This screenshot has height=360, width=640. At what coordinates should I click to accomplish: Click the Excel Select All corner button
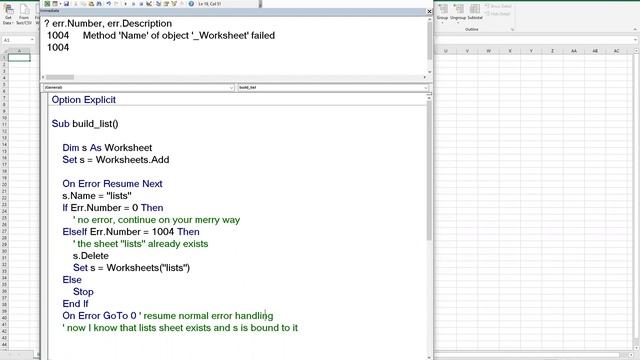point(4,50)
